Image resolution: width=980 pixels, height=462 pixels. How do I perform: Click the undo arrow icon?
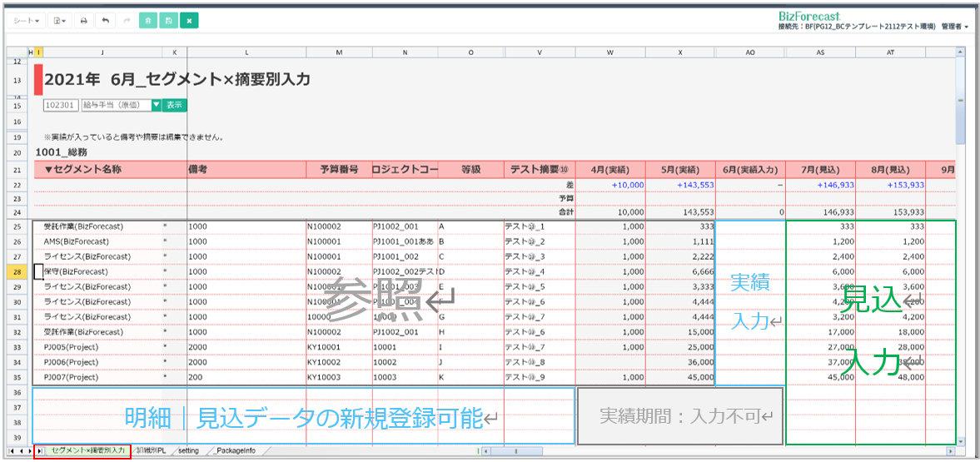(105, 20)
